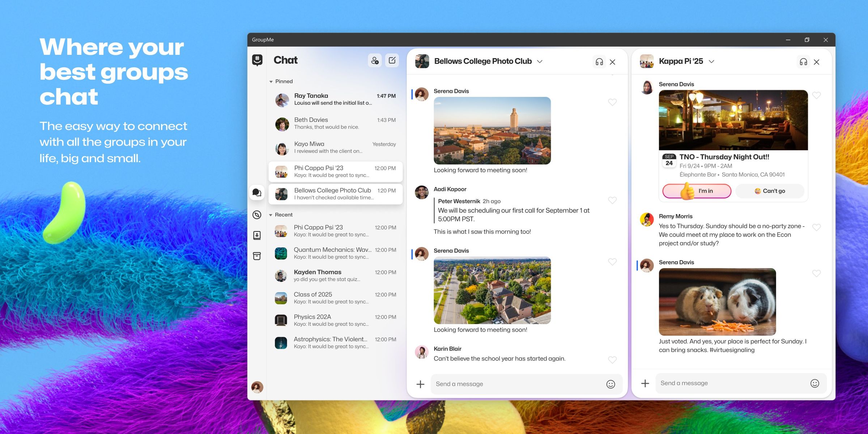Start a new chat with the compose icon
Image resolution: width=868 pixels, height=434 pixels.
pyautogui.click(x=392, y=60)
